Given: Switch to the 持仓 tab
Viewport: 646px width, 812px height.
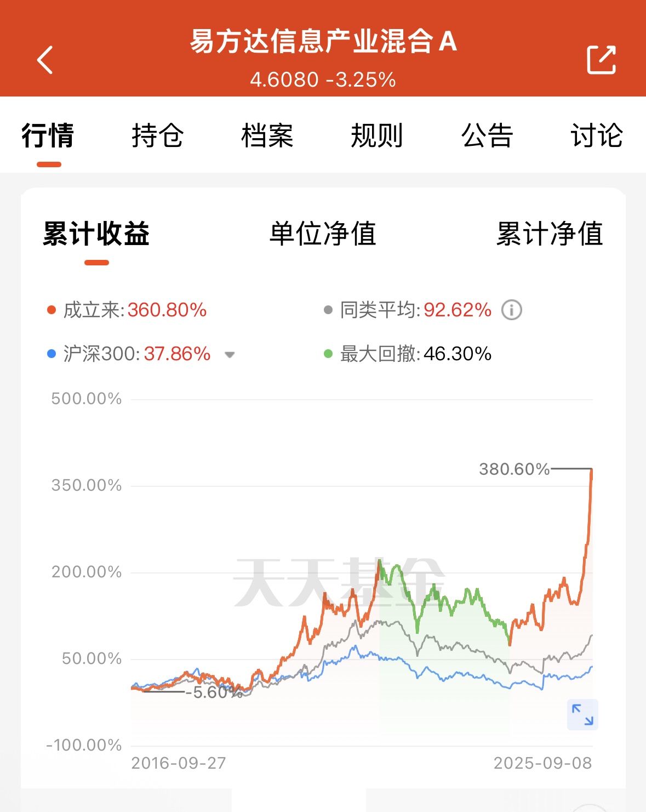Looking at the screenshot, I should 157,135.
